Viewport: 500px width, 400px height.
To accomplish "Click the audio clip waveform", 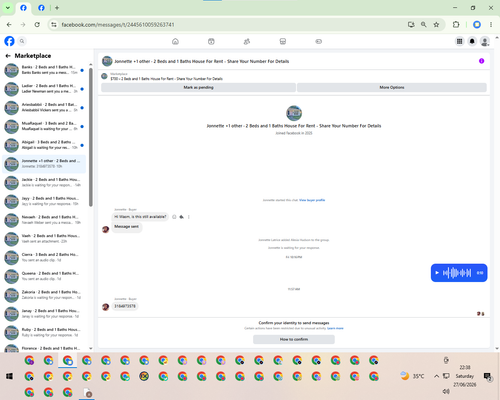I will [x=457, y=273].
